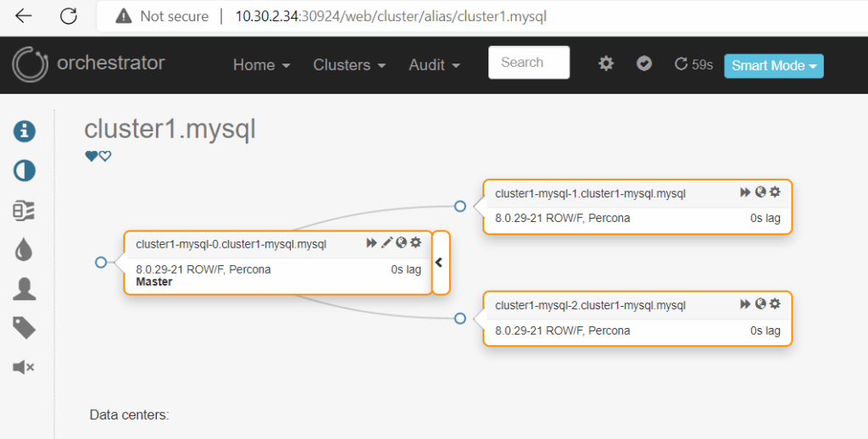This screenshot has height=439, width=868.
Task: Click the fast-forward icon on cluster1-mysql-2 node
Action: (x=745, y=304)
